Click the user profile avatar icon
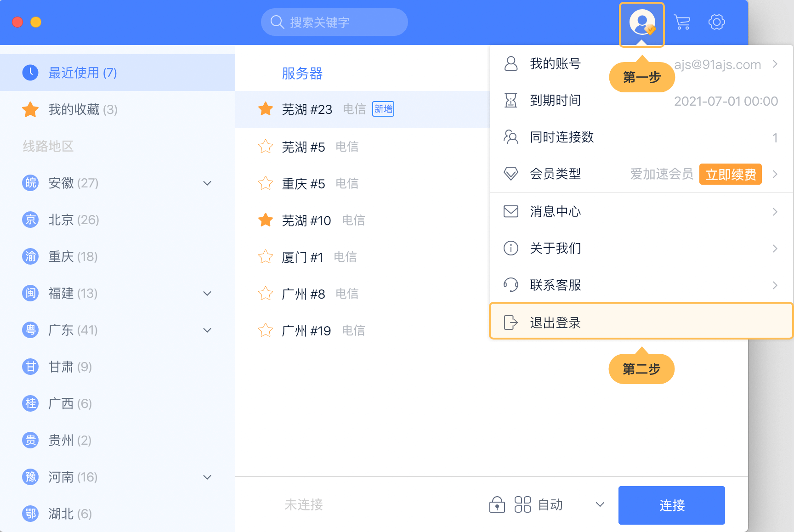This screenshot has width=794, height=532. pos(642,23)
